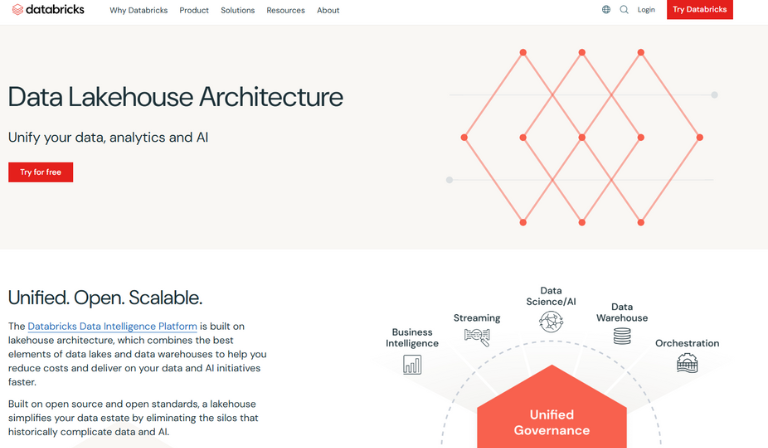Open the Why Databricks menu
Screen dimensions: 768x448
[139, 10]
